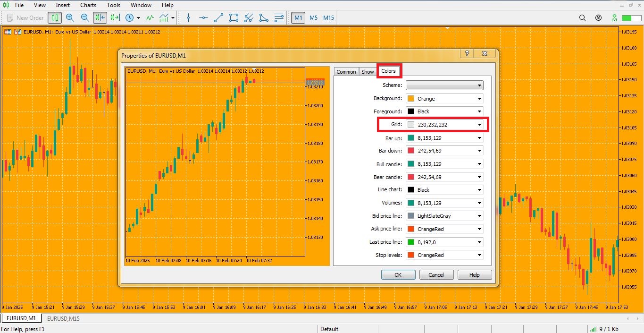The width and height of the screenshot is (644, 333).
Task: Switch to the Common tab
Action: (346, 72)
